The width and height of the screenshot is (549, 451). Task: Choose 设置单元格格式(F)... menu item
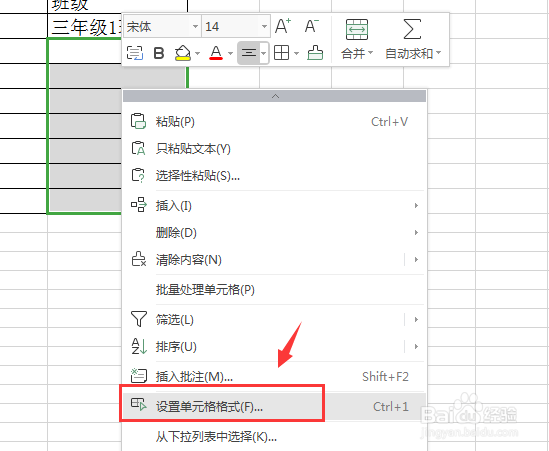click(x=275, y=407)
